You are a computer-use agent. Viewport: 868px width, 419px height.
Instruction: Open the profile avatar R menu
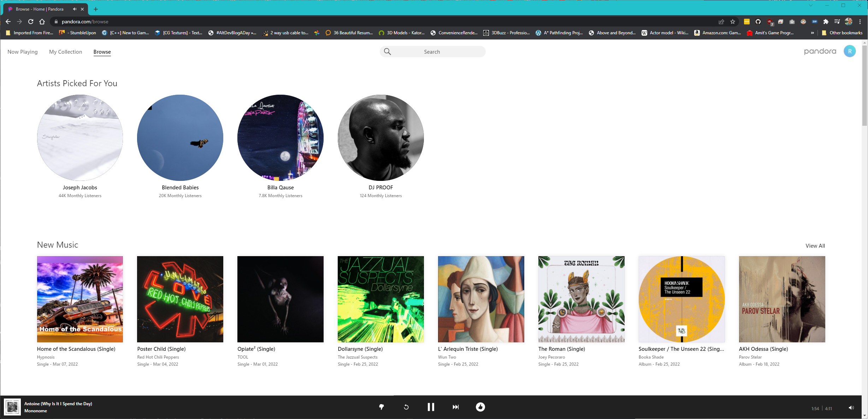(x=850, y=51)
